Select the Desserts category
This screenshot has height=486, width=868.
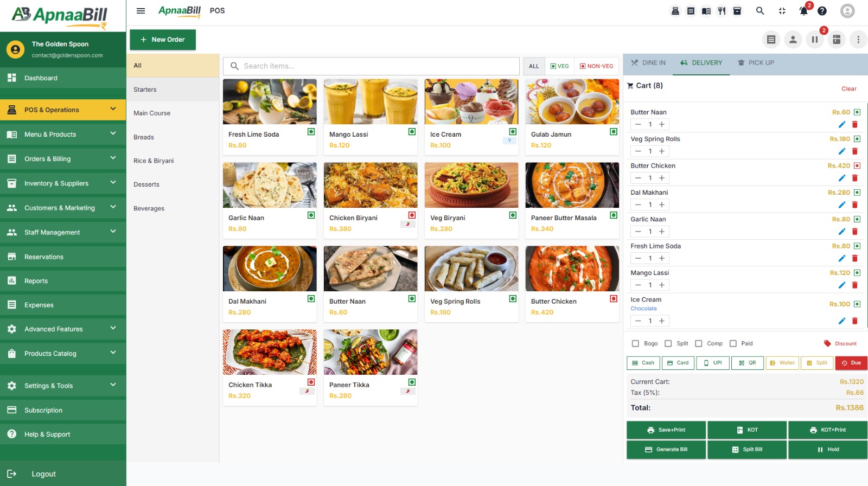[146, 184]
